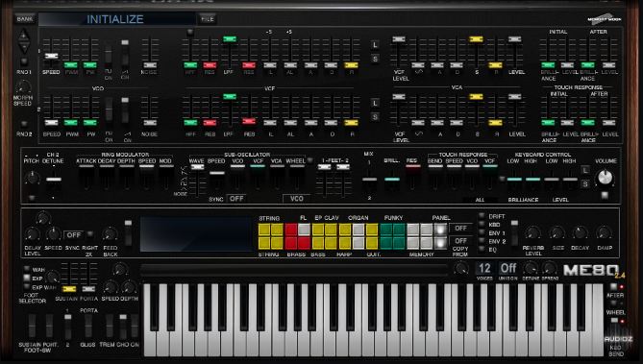Click the RND 2 randomize button
This screenshot has width=643, height=364.
[24, 124]
